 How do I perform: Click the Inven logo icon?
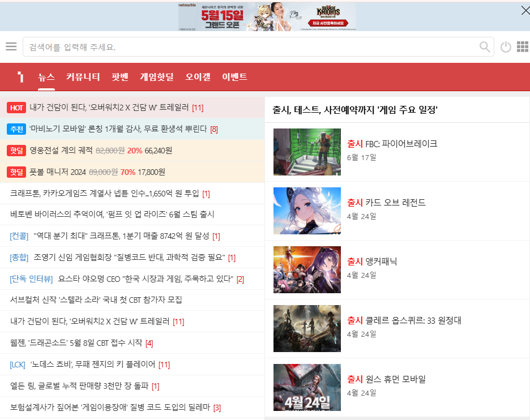(20, 77)
